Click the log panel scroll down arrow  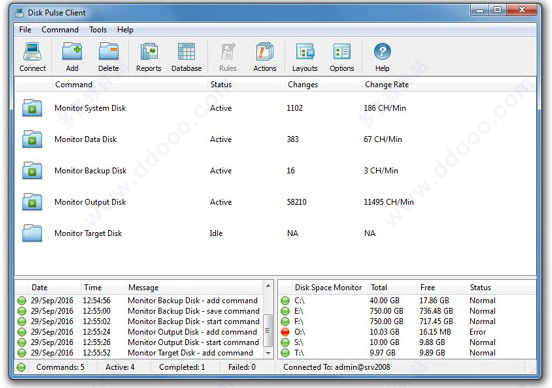click(x=268, y=353)
